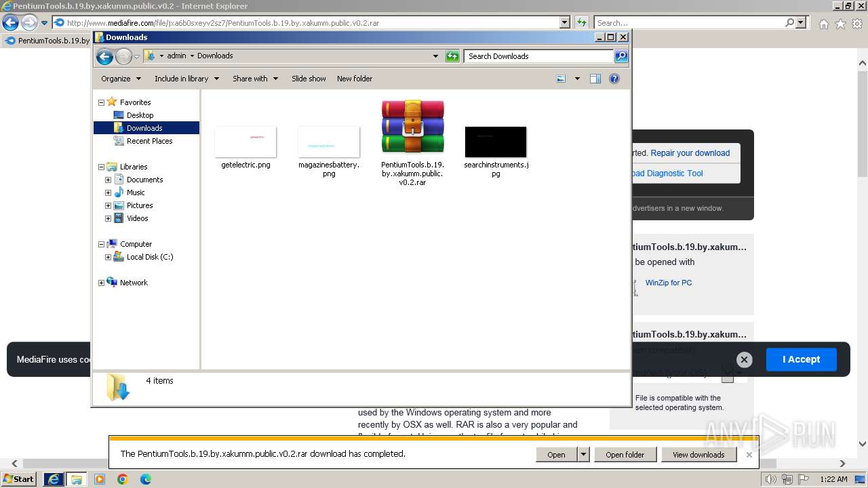Follow the Repair your download link

click(690, 153)
